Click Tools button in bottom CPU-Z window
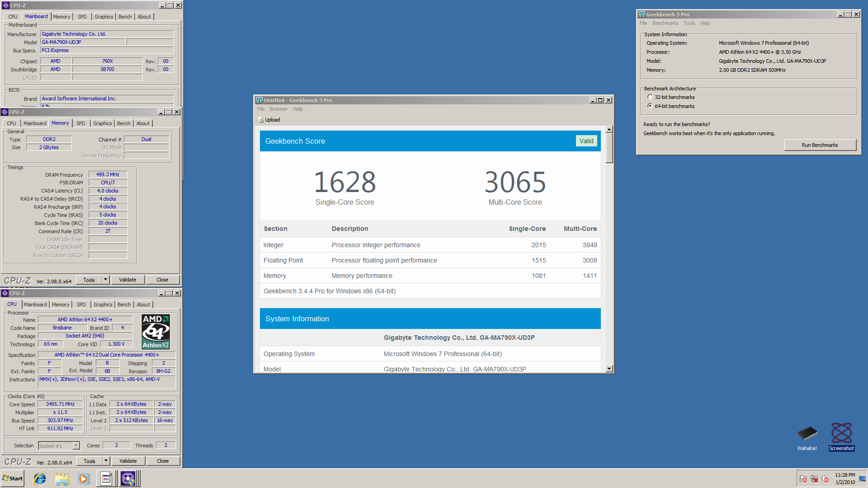This screenshot has height=488, width=868. 90,461
